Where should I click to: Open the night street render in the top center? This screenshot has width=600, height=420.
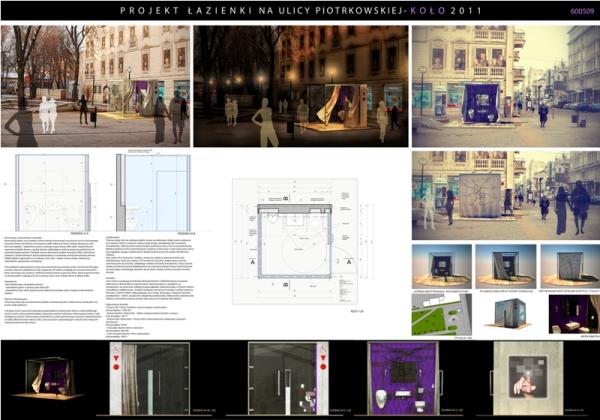300,86
